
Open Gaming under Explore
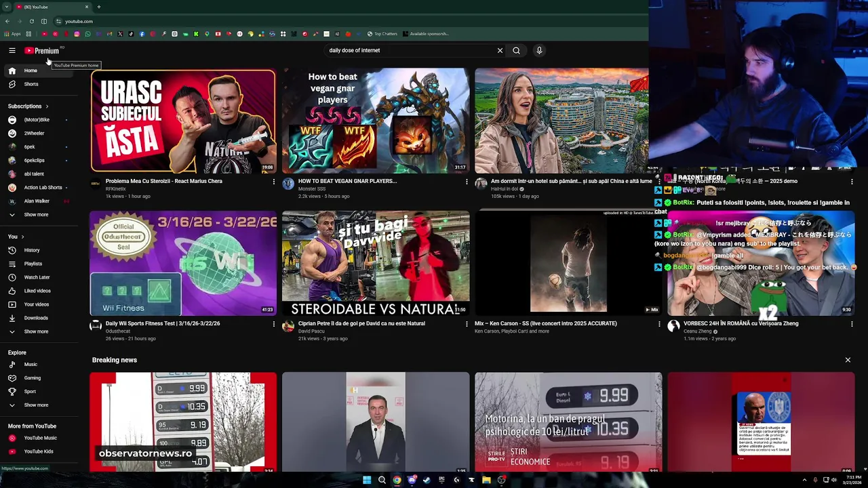[40, 378]
